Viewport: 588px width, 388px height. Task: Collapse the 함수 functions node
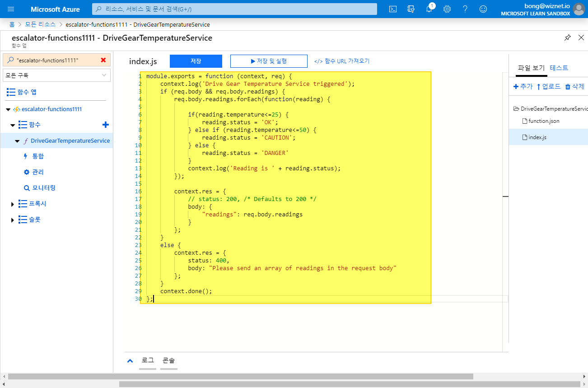(x=13, y=125)
